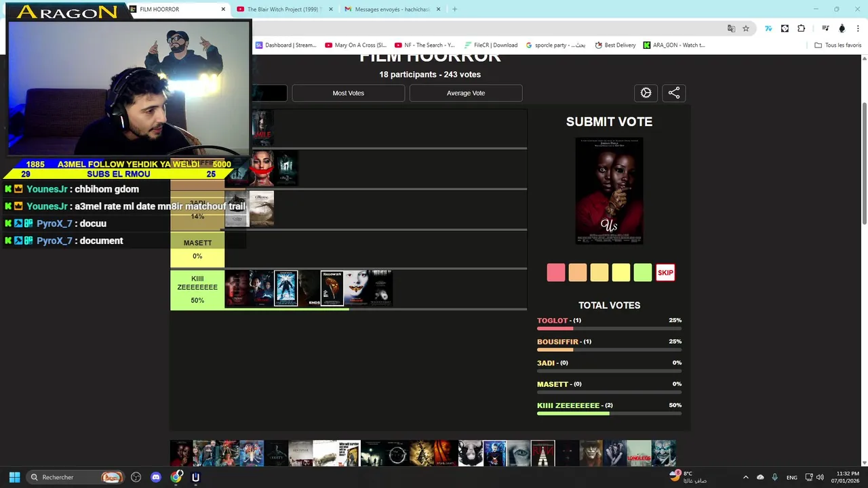This screenshot has height=488, width=868.
Task: Open the weather widget showing 8°C
Action: (x=688, y=477)
